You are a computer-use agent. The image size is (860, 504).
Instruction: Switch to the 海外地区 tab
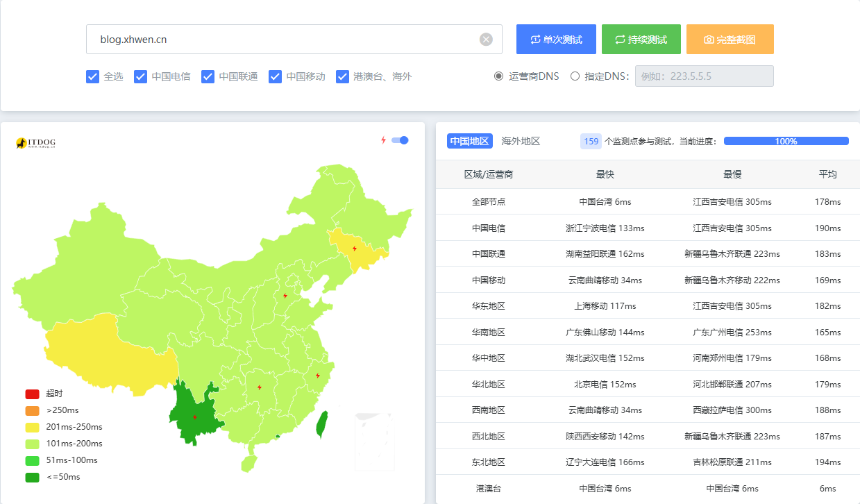click(521, 141)
